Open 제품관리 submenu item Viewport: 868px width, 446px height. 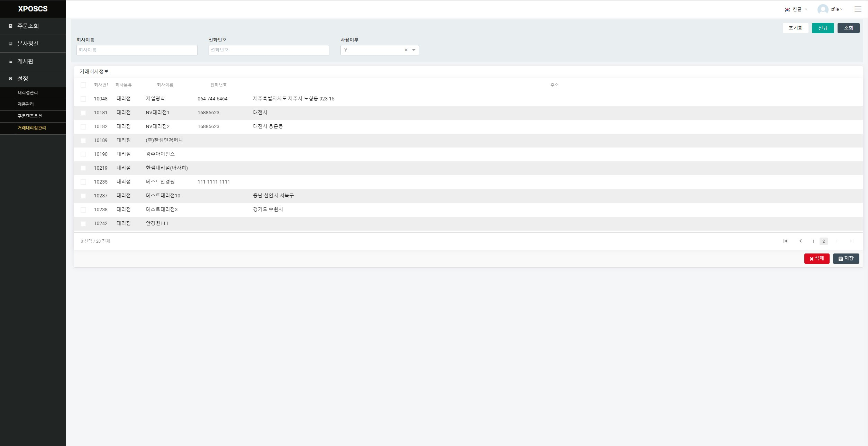tap(26, 104)
